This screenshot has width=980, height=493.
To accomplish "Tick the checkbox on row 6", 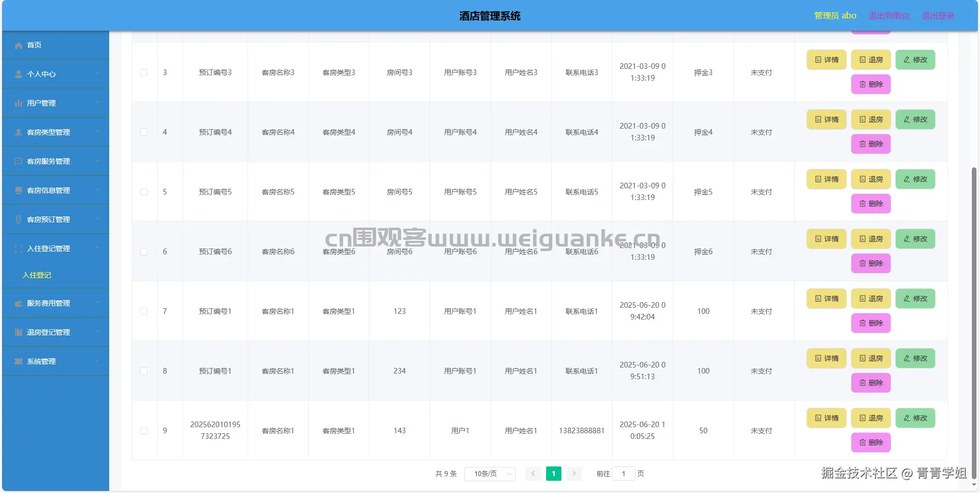I will (144, 252).
